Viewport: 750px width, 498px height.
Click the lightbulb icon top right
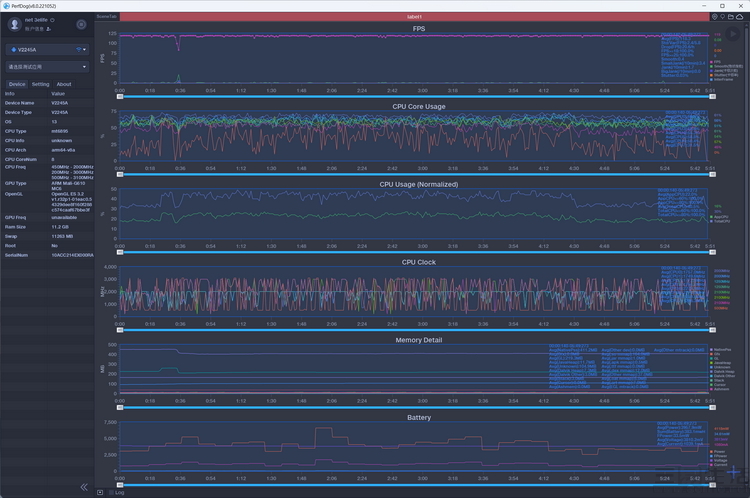tap(722, 17)
